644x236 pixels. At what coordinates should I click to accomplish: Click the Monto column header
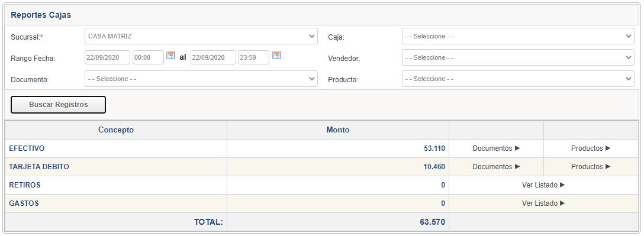pyautogui.click(x=338, y=130)
